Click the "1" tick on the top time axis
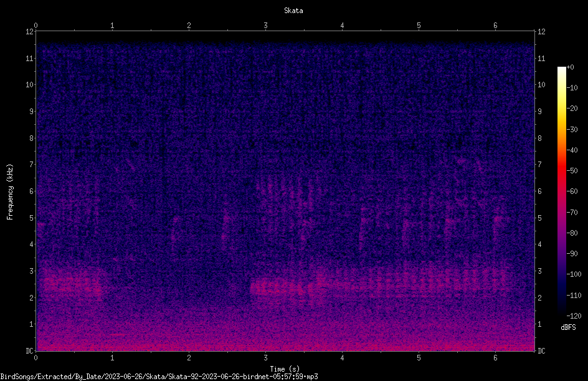 pos(112,26)
